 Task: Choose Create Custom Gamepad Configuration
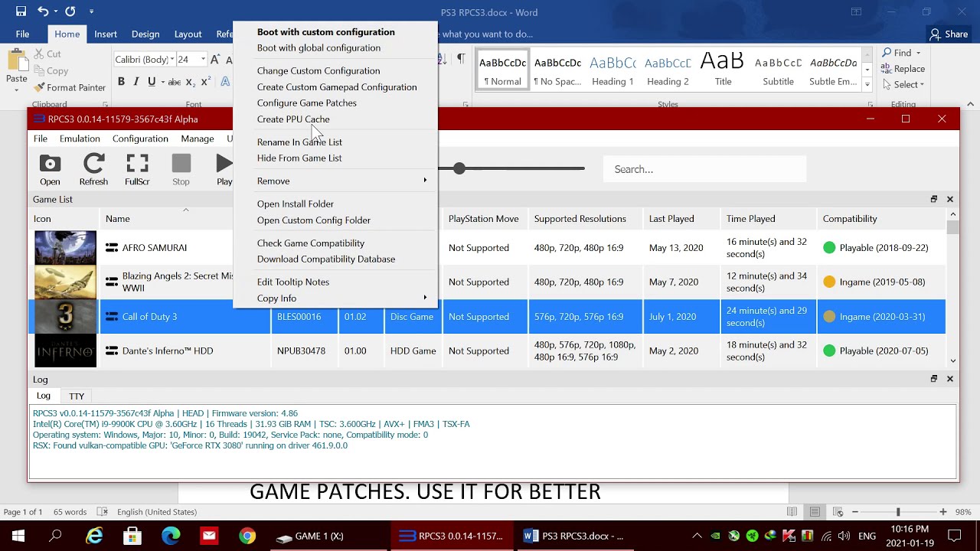point(335,86)
